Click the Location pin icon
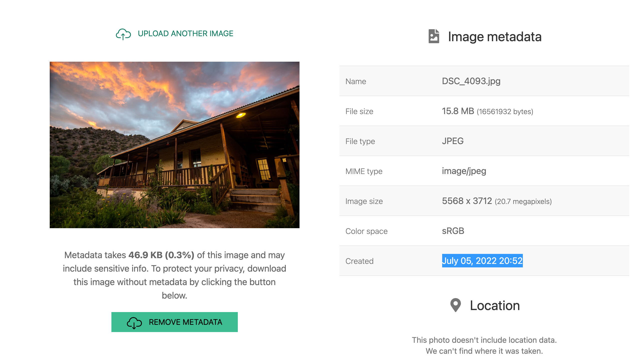644x359 pixels. point(455,305)
